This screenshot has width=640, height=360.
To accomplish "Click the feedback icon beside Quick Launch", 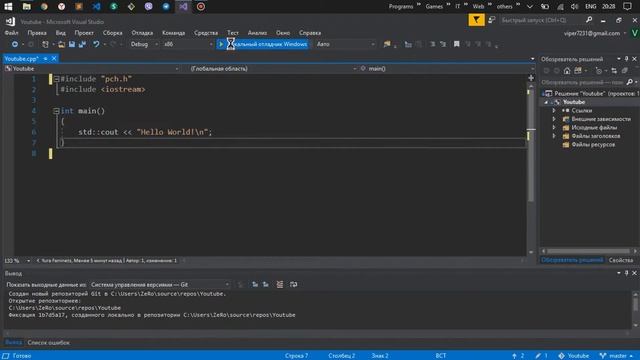I will click(x=491, y=20).
